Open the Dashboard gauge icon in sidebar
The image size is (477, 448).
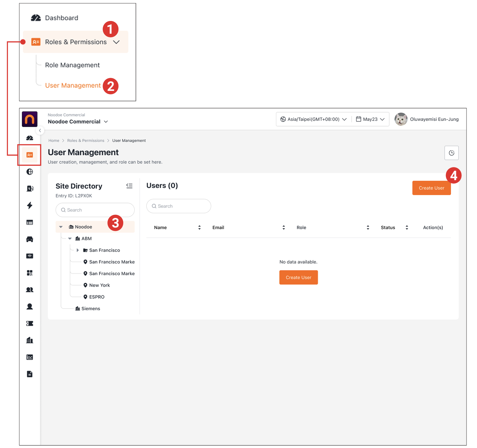[30, 138]
